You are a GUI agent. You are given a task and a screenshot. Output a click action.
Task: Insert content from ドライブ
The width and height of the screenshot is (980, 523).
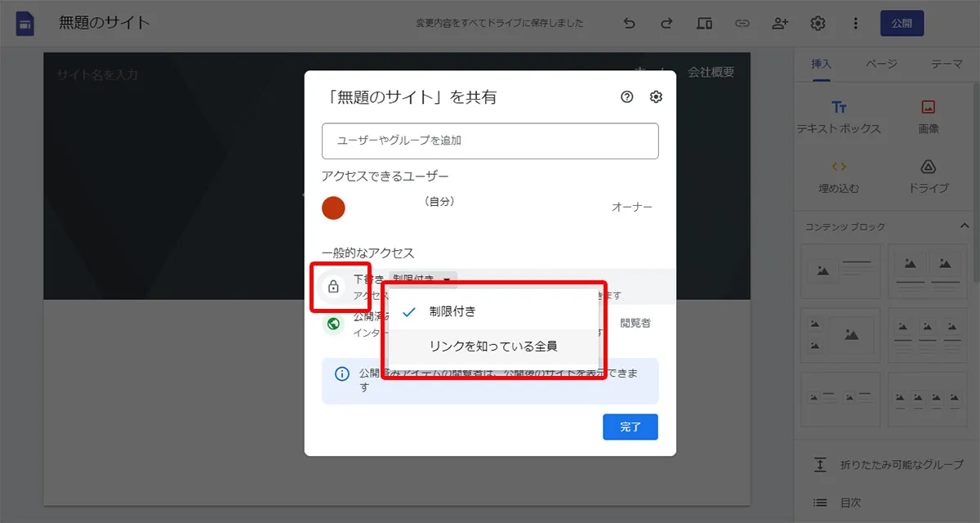928,177
